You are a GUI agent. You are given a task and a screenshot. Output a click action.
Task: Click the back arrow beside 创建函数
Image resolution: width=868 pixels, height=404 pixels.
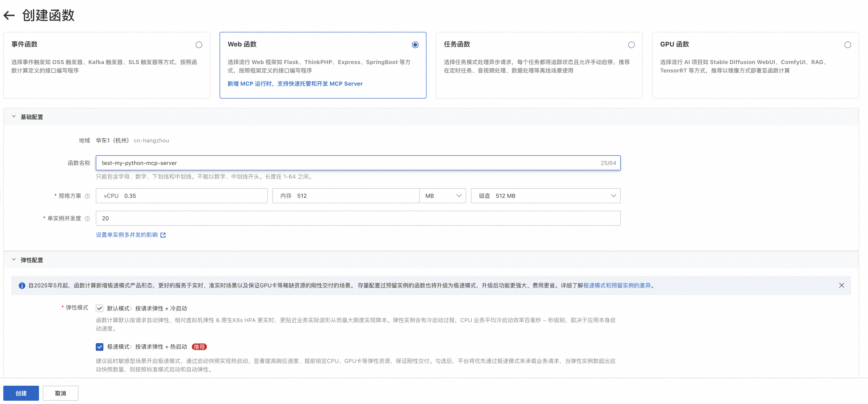tap(9, 15)
